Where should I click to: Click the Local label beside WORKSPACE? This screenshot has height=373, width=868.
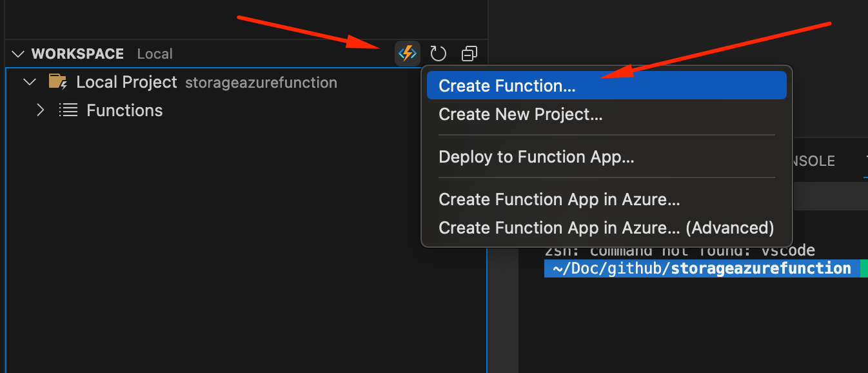tap(155, 54)
